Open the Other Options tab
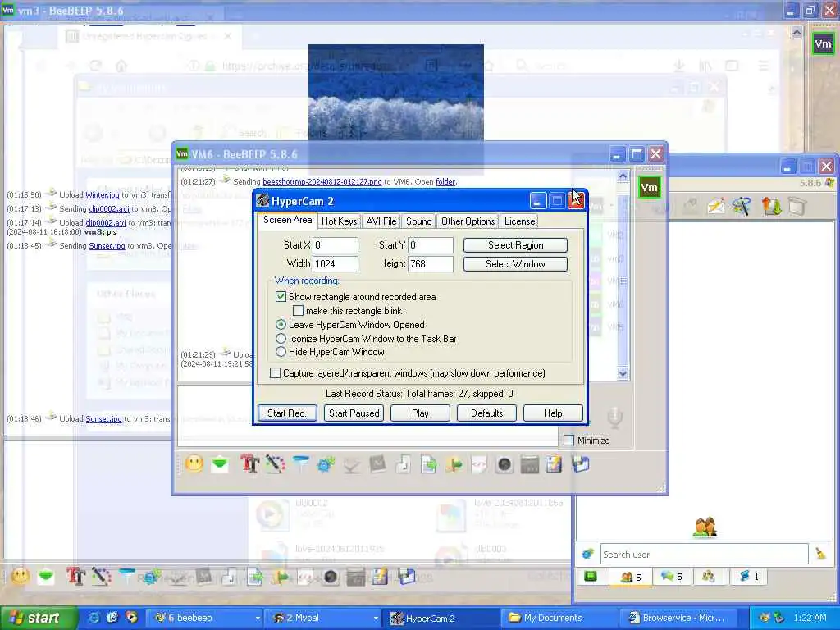Image resolution: width=840 pixels, height=630 pixels. 468,221
